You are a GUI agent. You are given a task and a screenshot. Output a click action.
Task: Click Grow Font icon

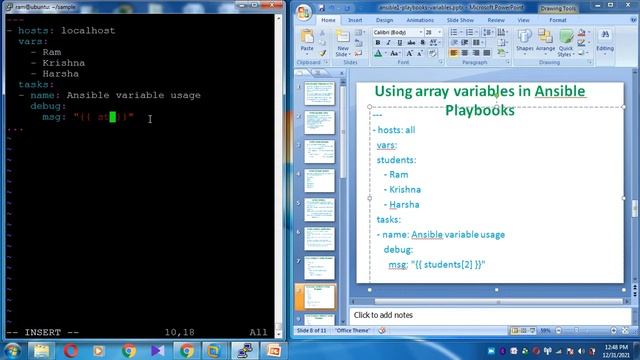tap(409, 53)
